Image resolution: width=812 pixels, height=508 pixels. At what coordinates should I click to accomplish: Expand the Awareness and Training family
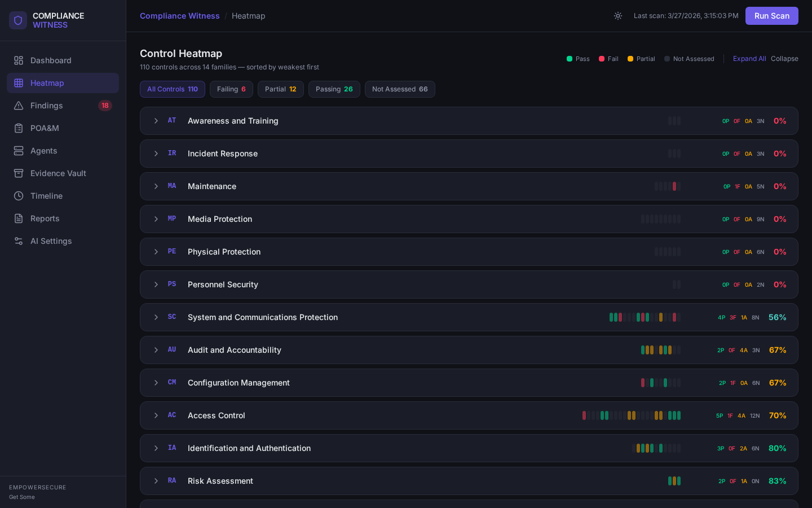[x=156, y=121]
